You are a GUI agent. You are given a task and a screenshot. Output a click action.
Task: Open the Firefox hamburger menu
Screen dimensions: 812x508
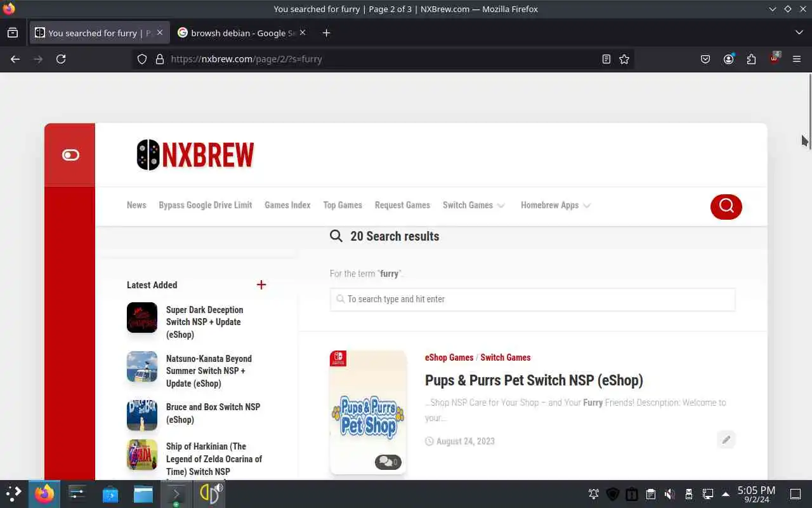tap(797, 59)
